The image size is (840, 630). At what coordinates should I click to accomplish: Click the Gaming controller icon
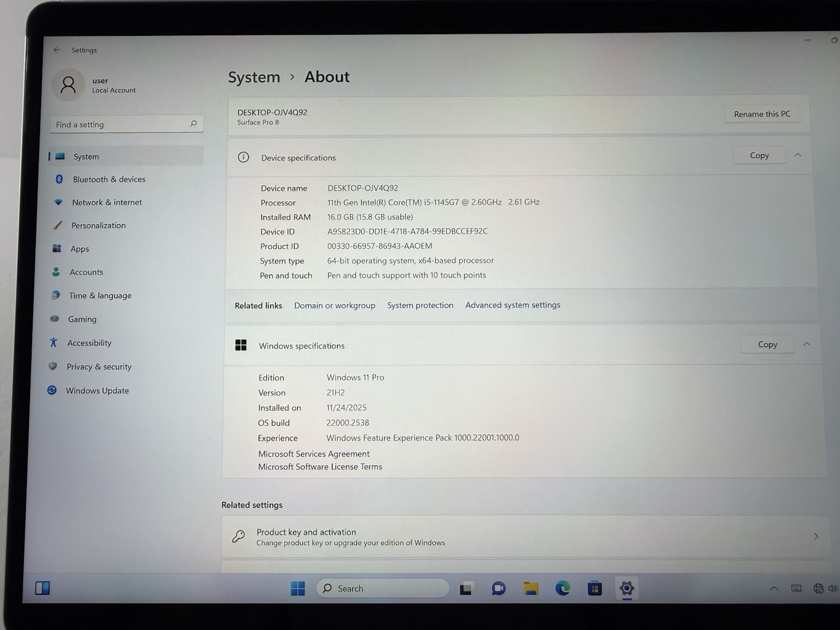click(x=54, y=319)
